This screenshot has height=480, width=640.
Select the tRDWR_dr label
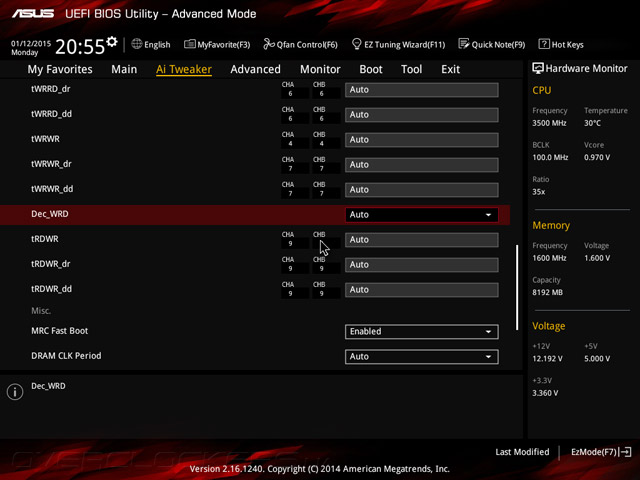(51, 264)
